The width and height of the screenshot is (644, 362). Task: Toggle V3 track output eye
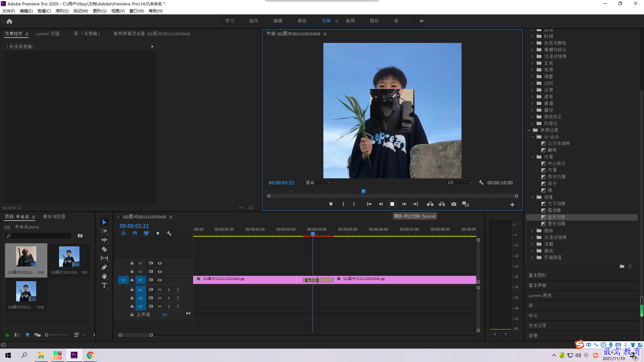tap(160, 263)
